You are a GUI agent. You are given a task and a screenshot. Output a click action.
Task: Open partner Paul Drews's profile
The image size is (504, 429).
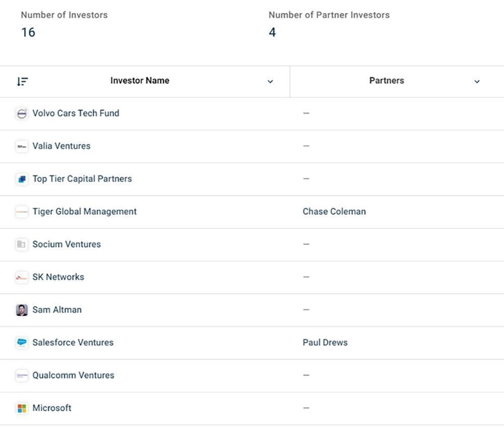325,342
